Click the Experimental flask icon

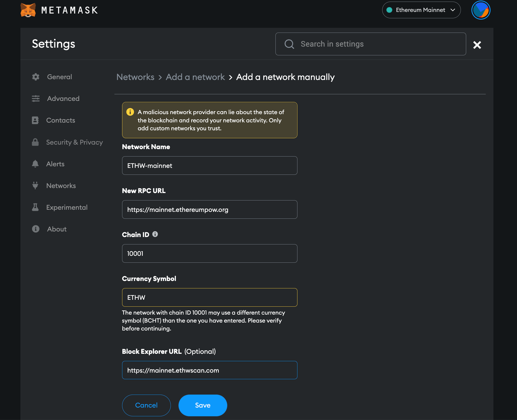[35, 207]
